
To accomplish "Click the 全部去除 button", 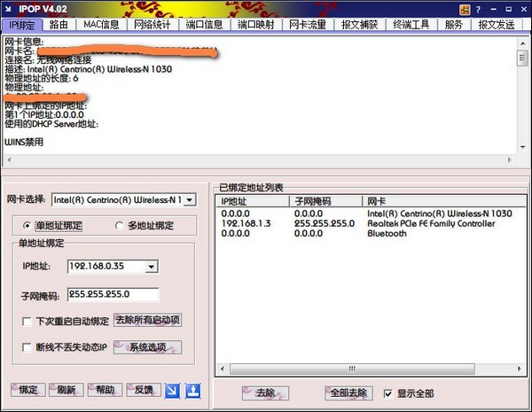I will click(348, 393).
